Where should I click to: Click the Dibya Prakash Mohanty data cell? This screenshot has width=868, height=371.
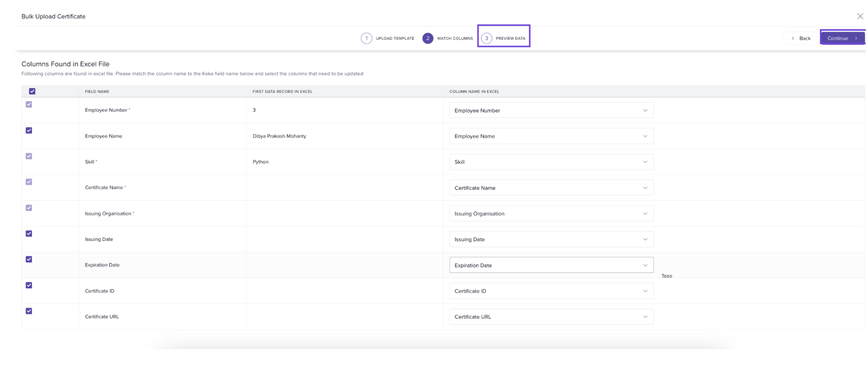[x=279, y=136]
